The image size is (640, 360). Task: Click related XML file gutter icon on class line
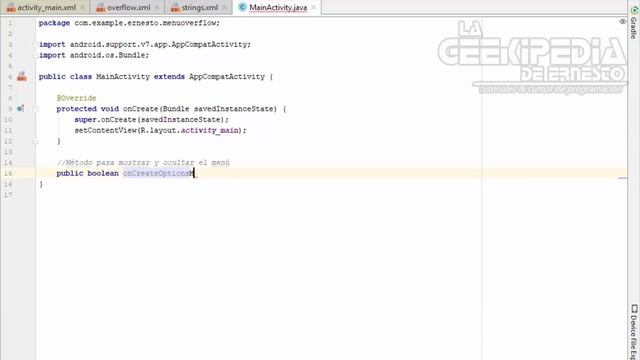(x=22, y=76)
